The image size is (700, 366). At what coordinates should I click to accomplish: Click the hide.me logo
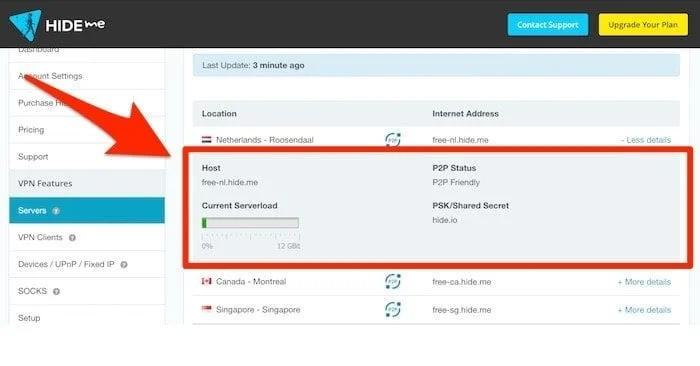click(x=57, y=25)
